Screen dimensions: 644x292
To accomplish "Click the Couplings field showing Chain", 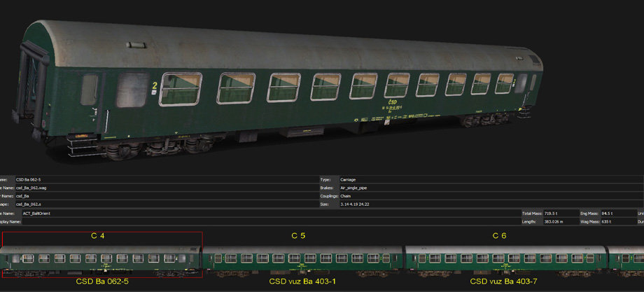I will click(491, 196).
